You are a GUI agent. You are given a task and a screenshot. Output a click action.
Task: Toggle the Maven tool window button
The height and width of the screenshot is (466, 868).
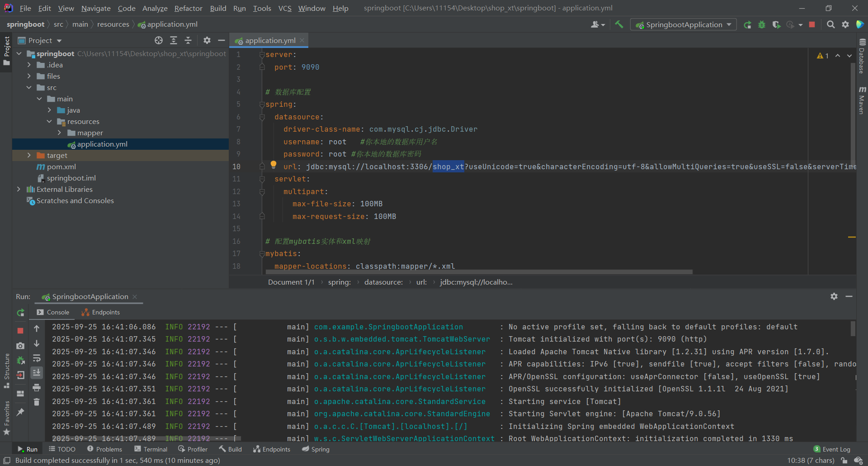(x=862, y=100)
